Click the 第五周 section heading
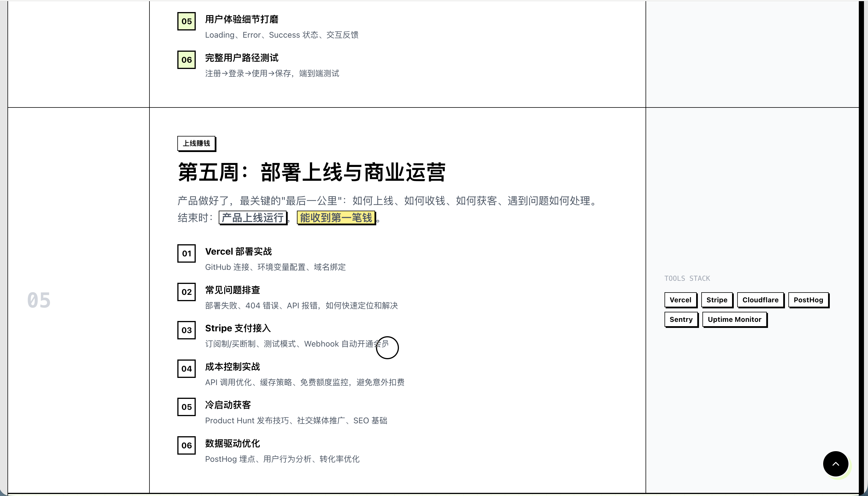Screen dimensions: 868x496 pyautogui.click(x=311, y=172)
